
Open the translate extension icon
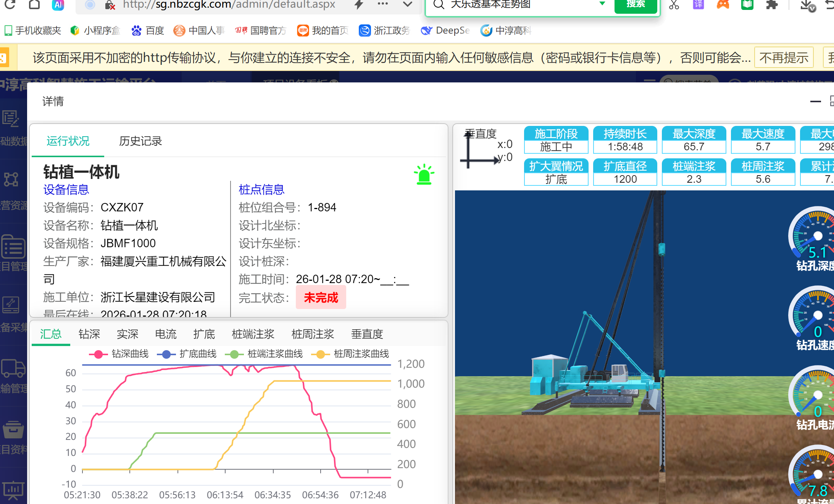point(698,4)
